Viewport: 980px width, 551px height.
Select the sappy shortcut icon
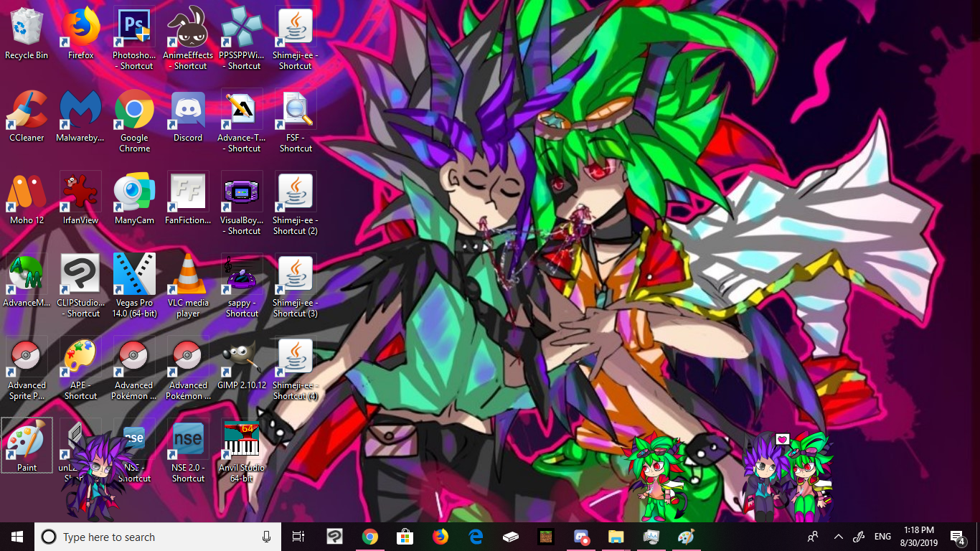[x=242, y=286]
